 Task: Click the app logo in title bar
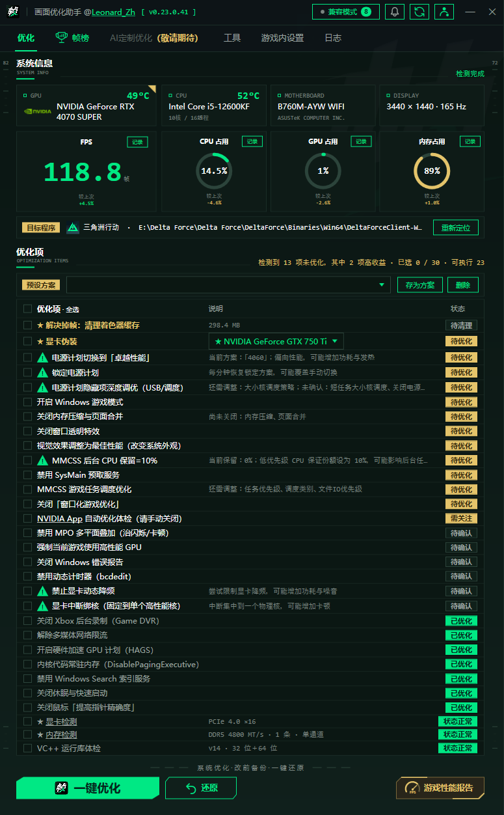coord(12,12)
